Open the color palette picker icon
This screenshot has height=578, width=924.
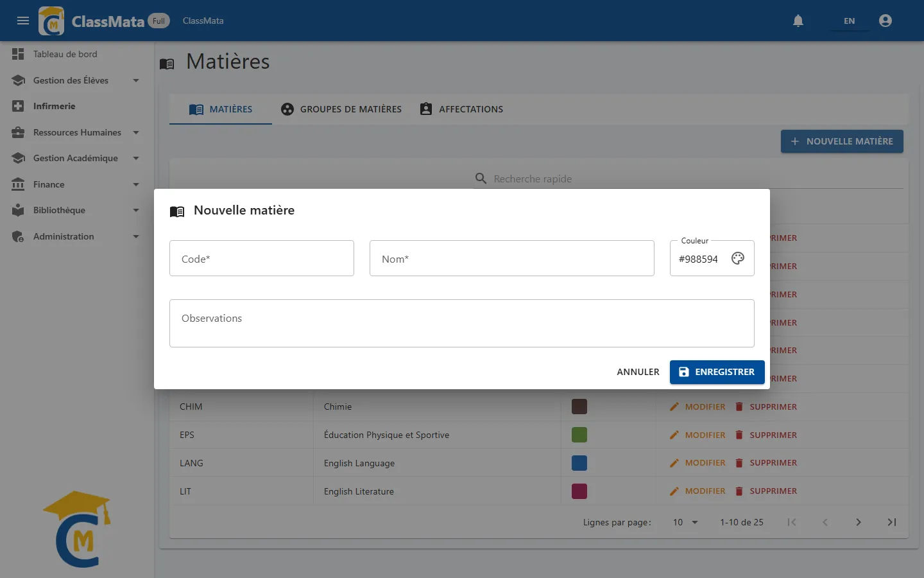738,258
